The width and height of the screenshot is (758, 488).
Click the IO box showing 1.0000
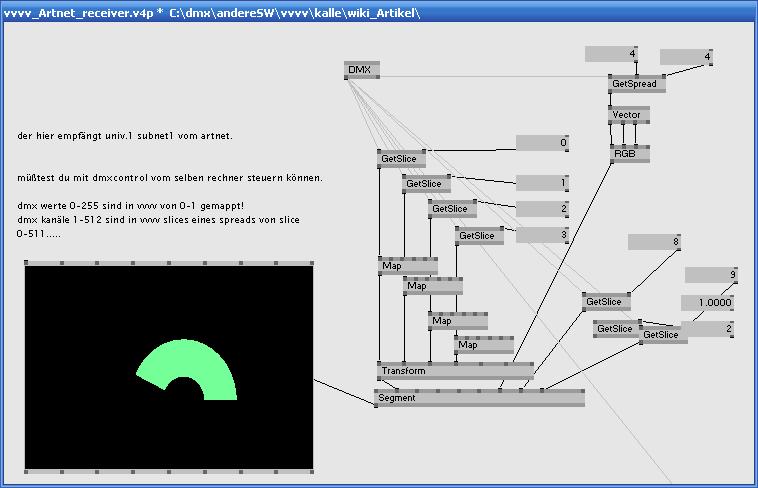point(708,302)
